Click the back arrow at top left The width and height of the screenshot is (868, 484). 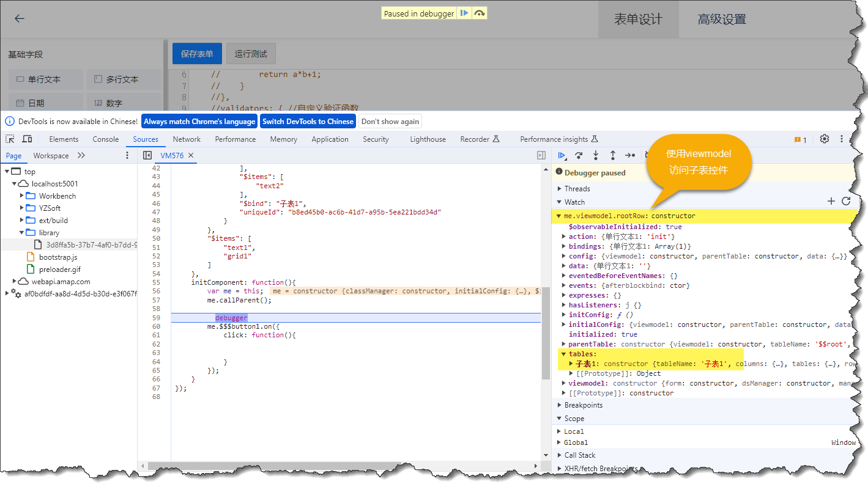pos(20,18)
